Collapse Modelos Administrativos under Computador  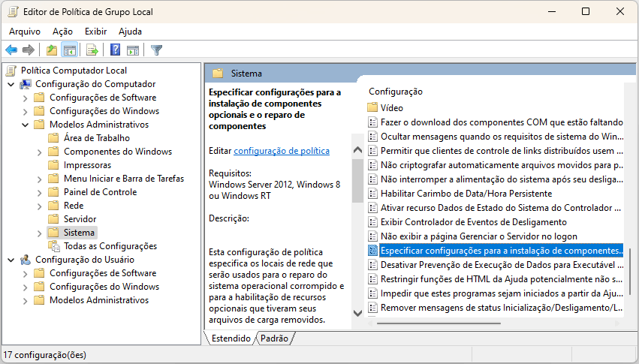coord(26,125)
